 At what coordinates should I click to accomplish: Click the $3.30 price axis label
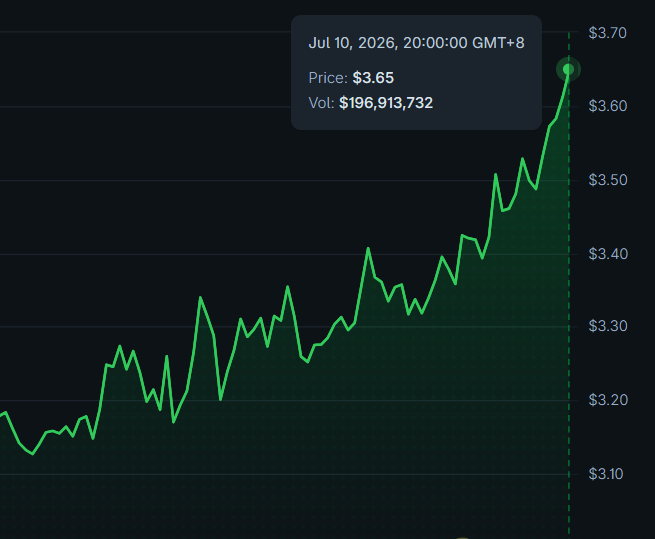click(x=608, y=326)
